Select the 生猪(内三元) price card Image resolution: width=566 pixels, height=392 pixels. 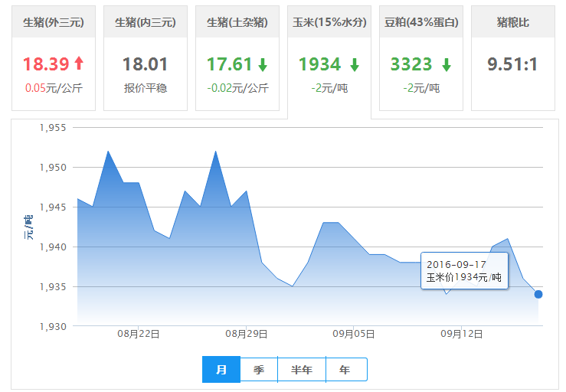146,58
